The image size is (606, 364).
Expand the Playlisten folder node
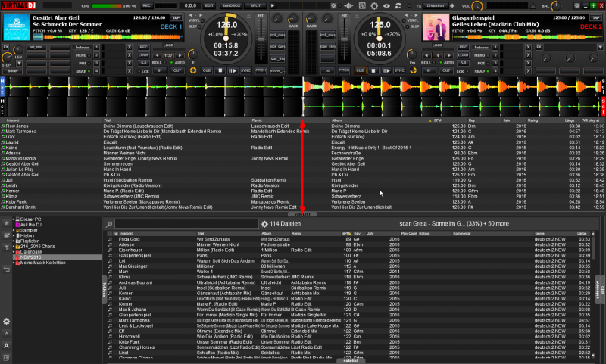click(14, 241)
